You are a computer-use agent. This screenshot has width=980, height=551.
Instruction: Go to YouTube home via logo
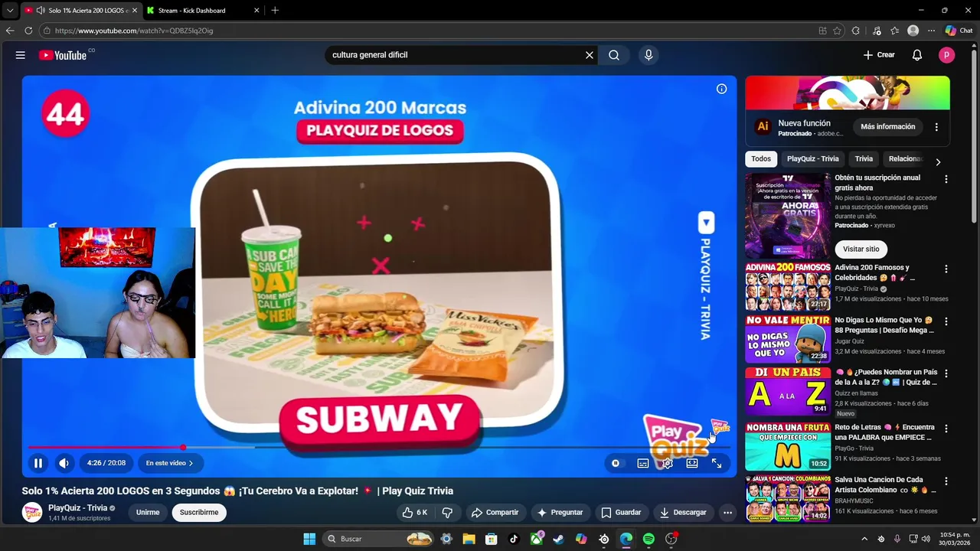(63, 55)
